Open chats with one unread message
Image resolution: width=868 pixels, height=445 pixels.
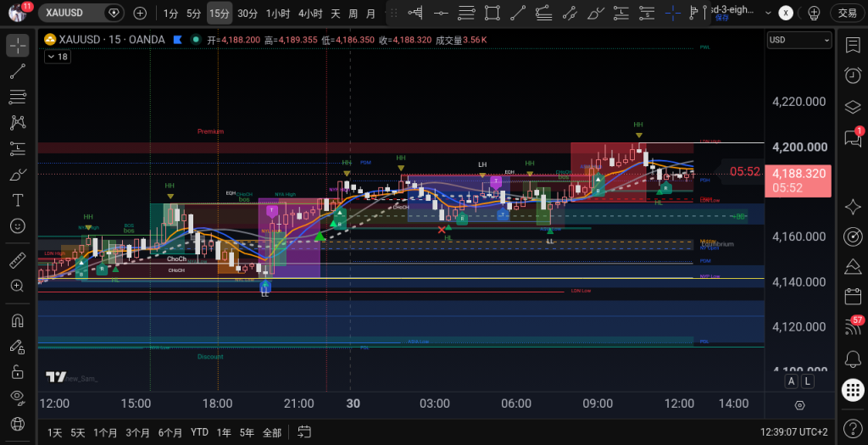click(x=853, y=137)
